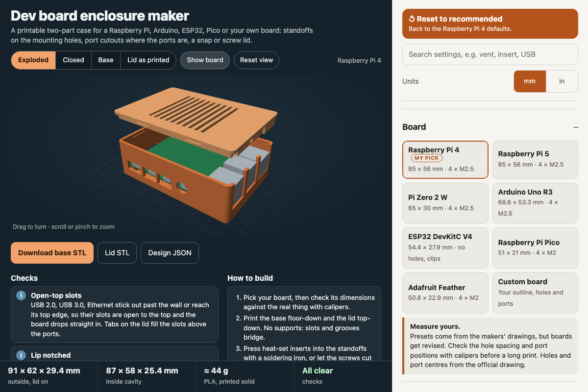Click the 87 × 58 × 25.4 mm inside cavity value
Viewport: 588px width, 392px height.
[x=142, y=370]
